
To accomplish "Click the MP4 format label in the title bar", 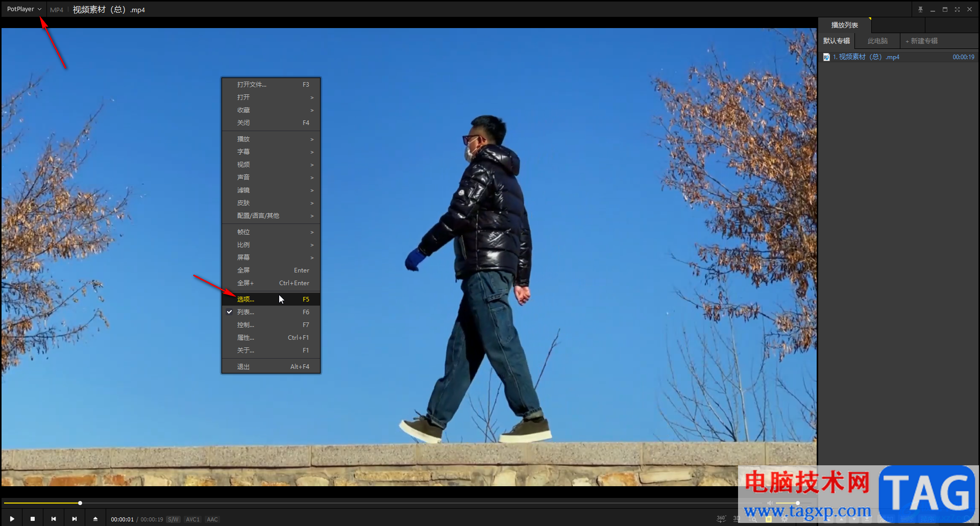I will (57, 10).
